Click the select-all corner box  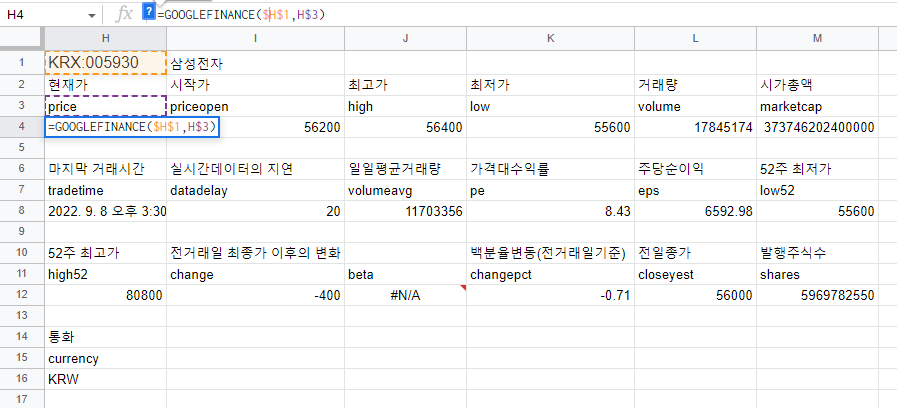point(22,38)
